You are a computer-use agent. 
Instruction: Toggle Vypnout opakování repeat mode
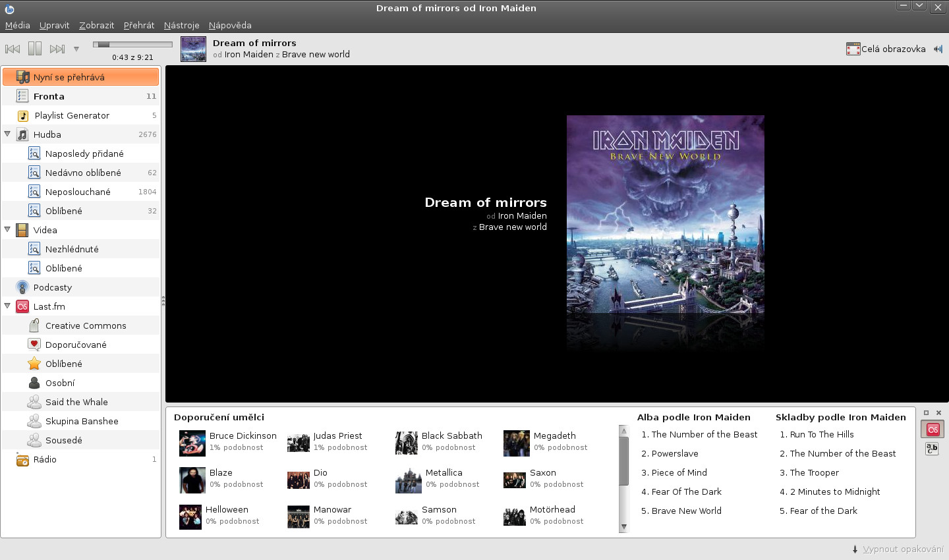click(x=898, y=549)
